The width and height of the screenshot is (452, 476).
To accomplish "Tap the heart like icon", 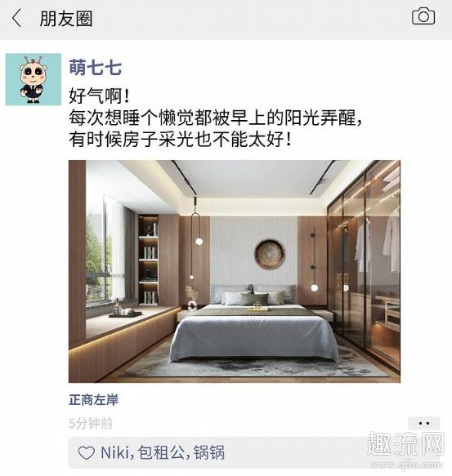I will coord(87,452).
